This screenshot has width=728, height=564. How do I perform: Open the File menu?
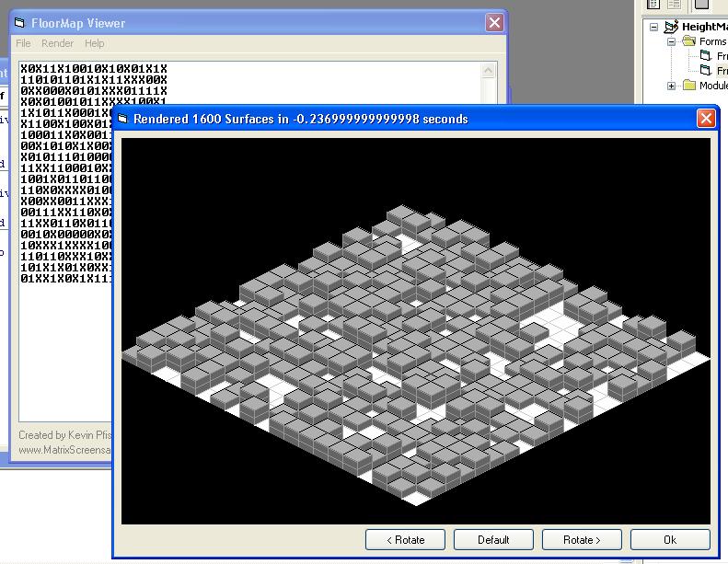(23, 43)
